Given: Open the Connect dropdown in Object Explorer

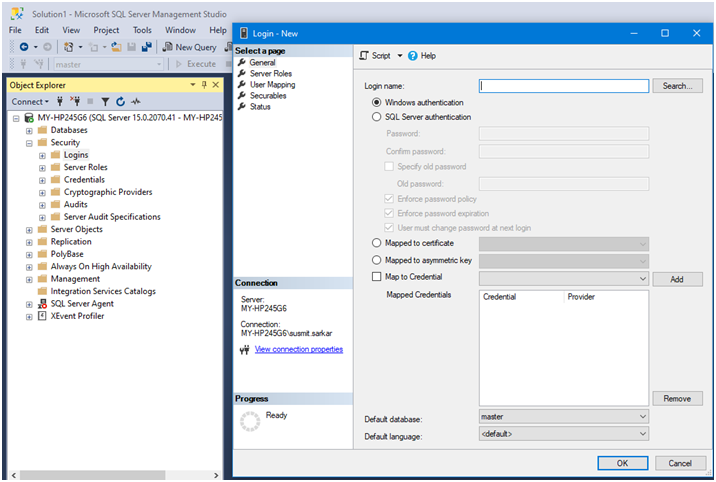Looking at the screenshot, I should [30, 101].
